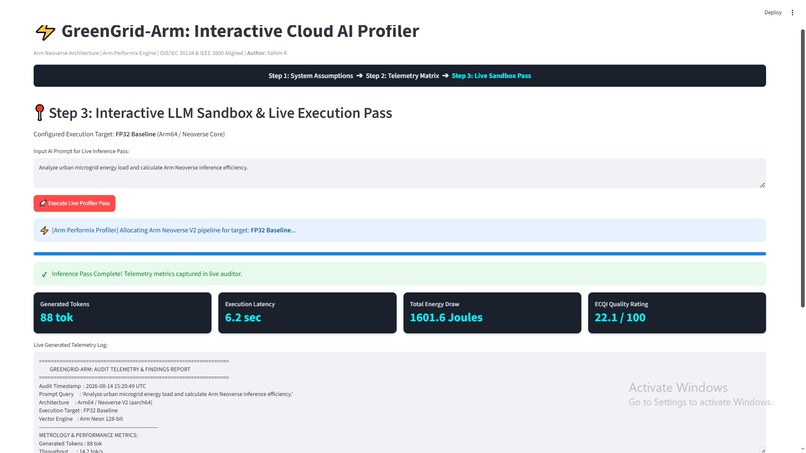Click the blue inference progress bar

[x=399, y=253]
